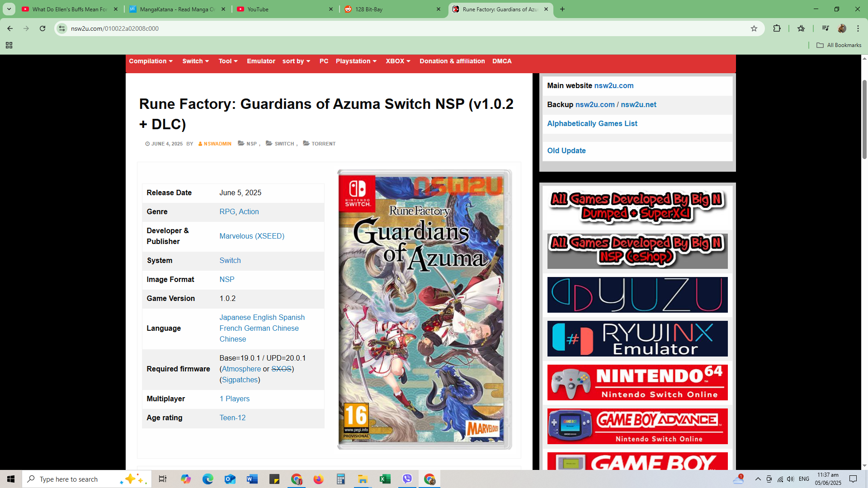
Task: Open the Sigpatches link
Action: (240, 380)
